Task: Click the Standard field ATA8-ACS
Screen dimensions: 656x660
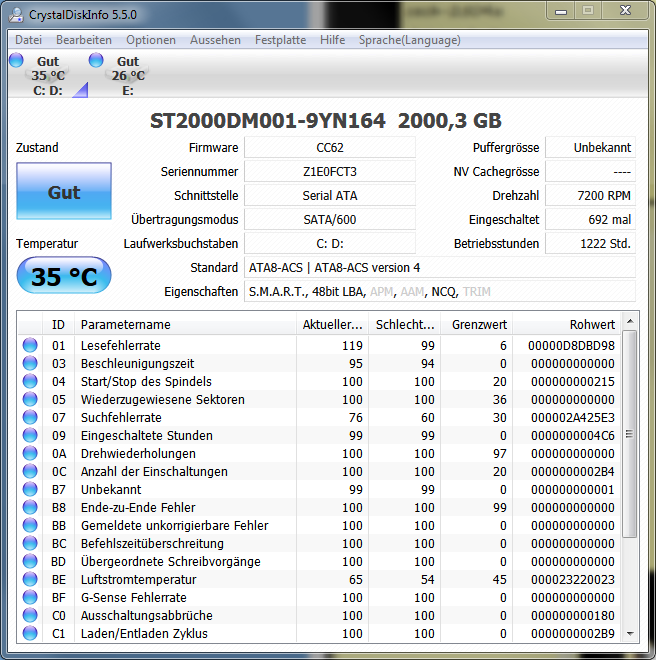Action: (x=440, y=267)
